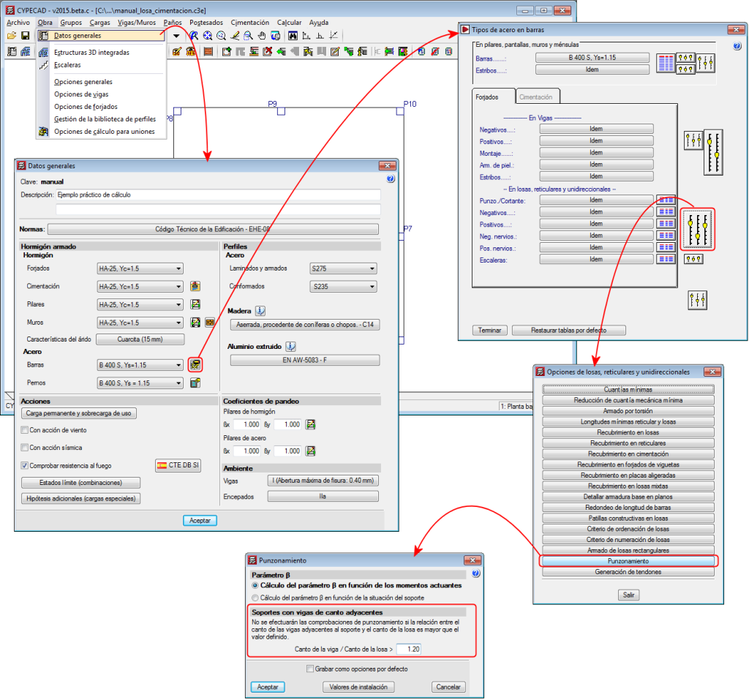
Task: Expand the toolbar dropdown arrow next to Datos generales
Action: click(x=176, y=36)
